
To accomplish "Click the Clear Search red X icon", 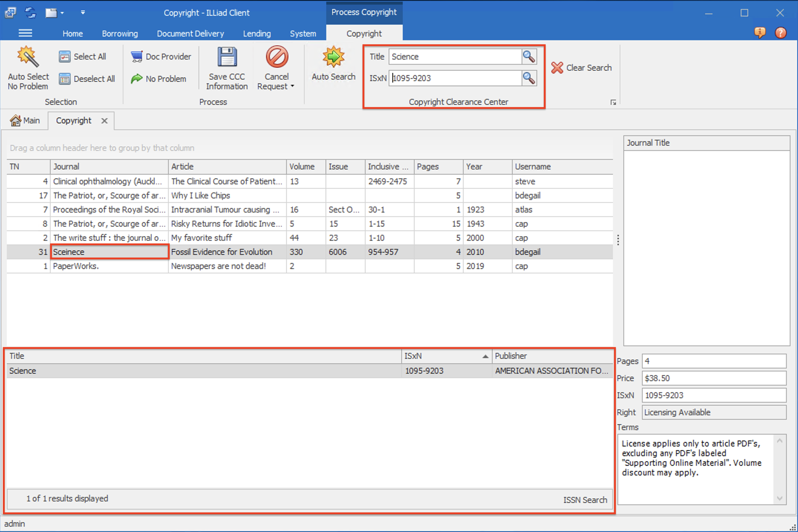I will (x=557, y=68).
